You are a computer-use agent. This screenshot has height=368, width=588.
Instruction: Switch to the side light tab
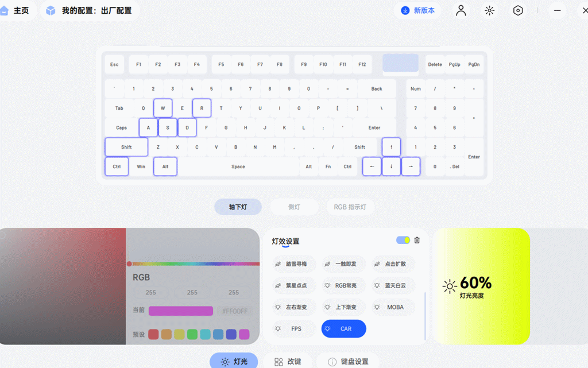point(294,207)
